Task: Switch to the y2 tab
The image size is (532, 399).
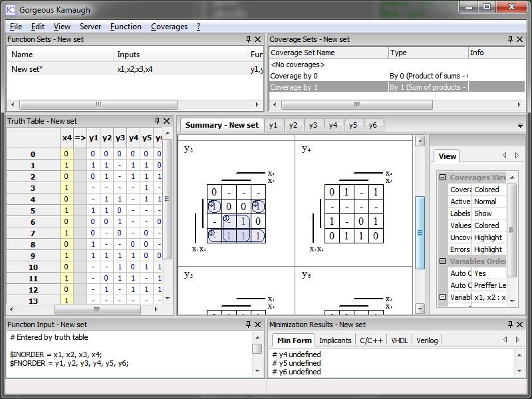Action: click(293, 125)
